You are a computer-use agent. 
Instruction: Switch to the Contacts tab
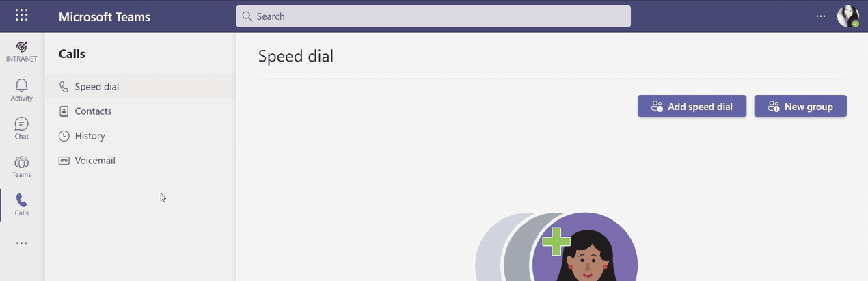coord(93,111)
